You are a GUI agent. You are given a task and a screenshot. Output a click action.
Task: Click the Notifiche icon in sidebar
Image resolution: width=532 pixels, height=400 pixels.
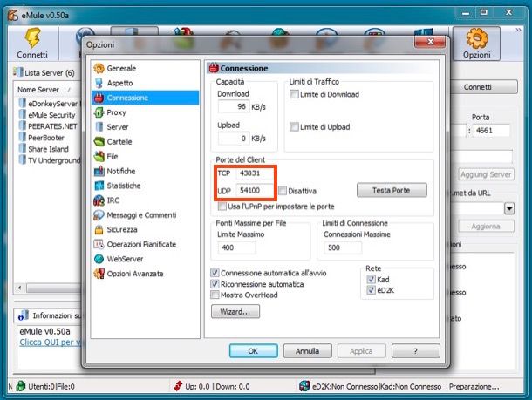pyautogui.click(x=99, y=171)
